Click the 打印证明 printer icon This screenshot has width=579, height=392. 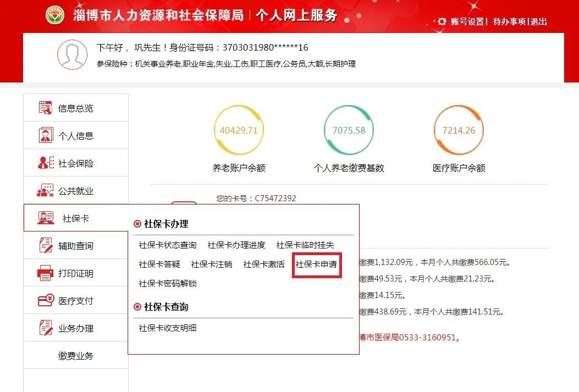(46, 273)
